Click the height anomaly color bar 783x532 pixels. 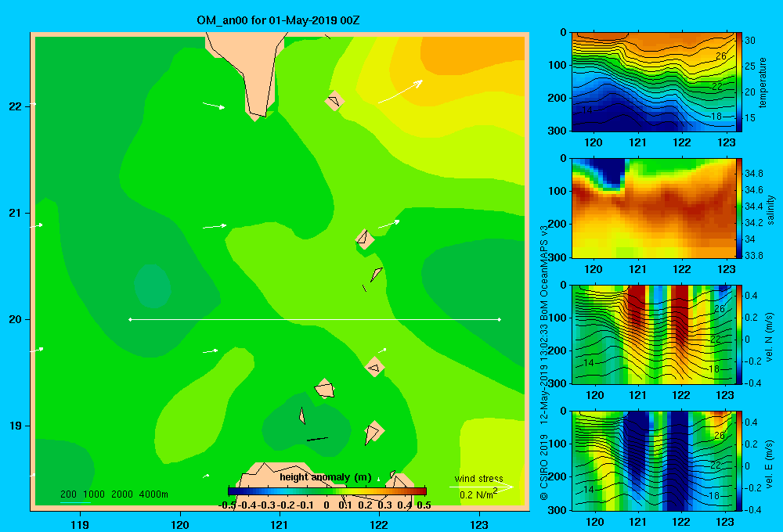click(x=327, y=491)
